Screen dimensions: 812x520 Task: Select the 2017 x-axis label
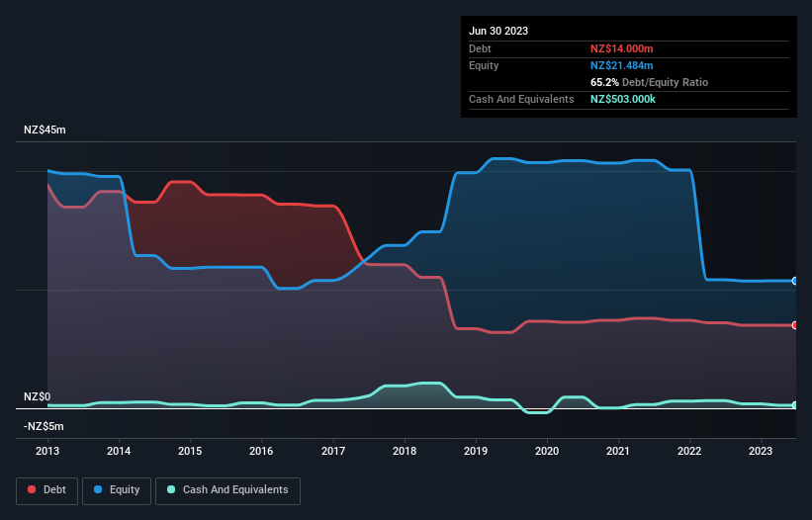(333, 451)
